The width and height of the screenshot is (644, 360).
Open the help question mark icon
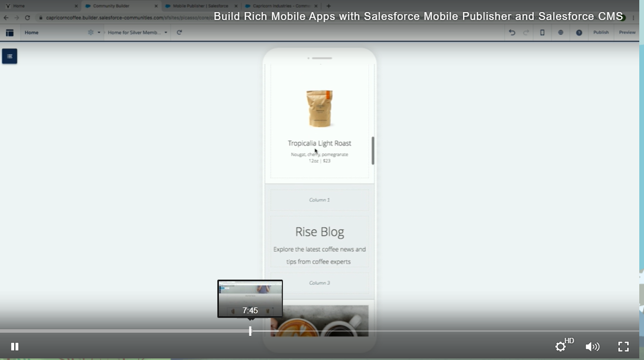click(579, 33)
